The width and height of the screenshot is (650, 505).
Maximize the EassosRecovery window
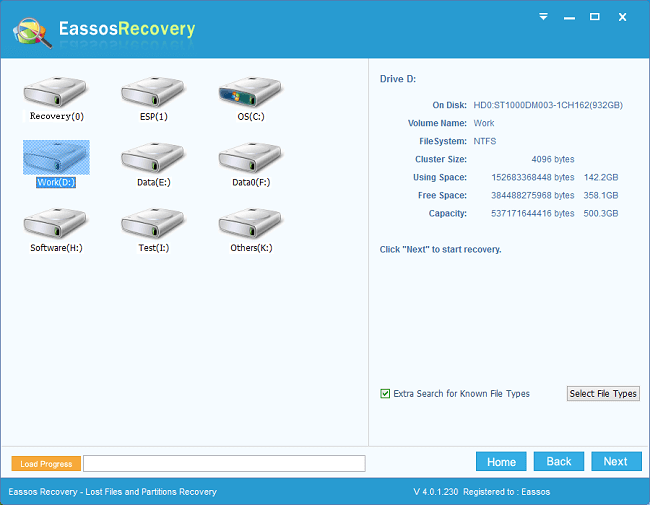pos(594,17)
